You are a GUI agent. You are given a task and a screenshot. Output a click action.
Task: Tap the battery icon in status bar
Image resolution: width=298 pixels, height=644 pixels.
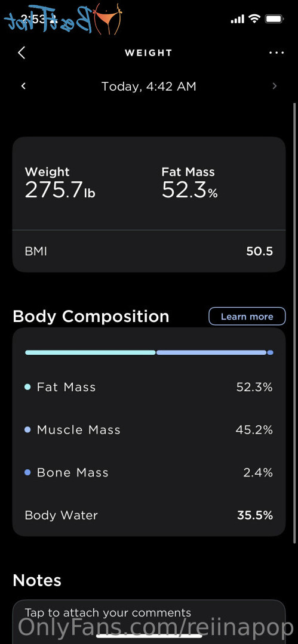click(x=274, y=19)
